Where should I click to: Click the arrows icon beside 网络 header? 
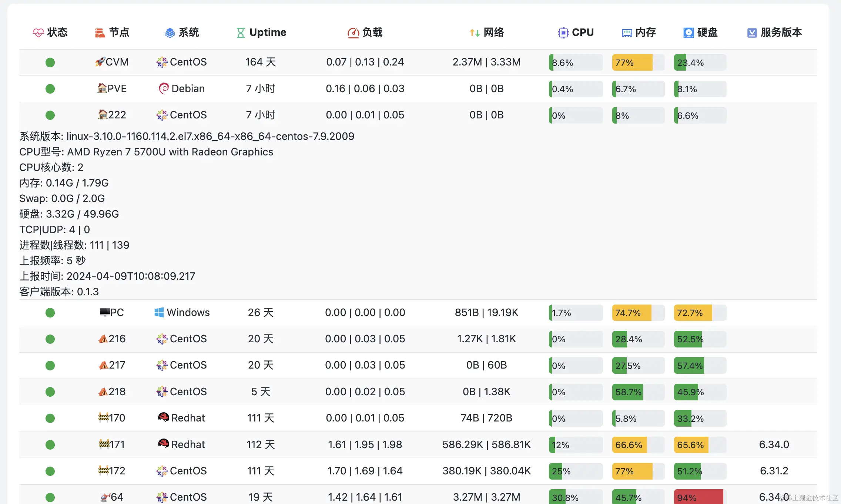pyautogui.click(x=475, y=33)
